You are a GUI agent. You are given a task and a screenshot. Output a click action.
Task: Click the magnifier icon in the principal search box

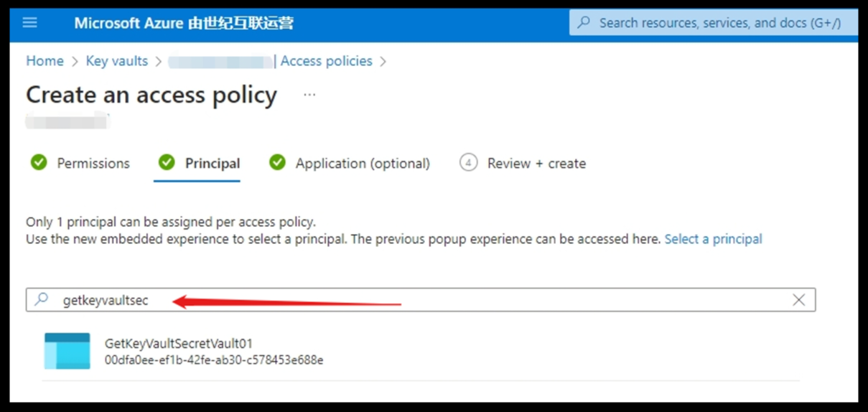[x=42, y=300]
